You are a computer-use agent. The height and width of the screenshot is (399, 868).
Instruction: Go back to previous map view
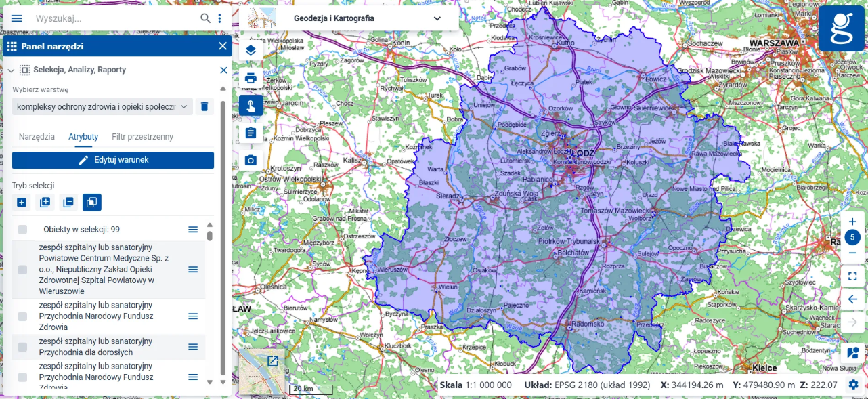[852, 299]
